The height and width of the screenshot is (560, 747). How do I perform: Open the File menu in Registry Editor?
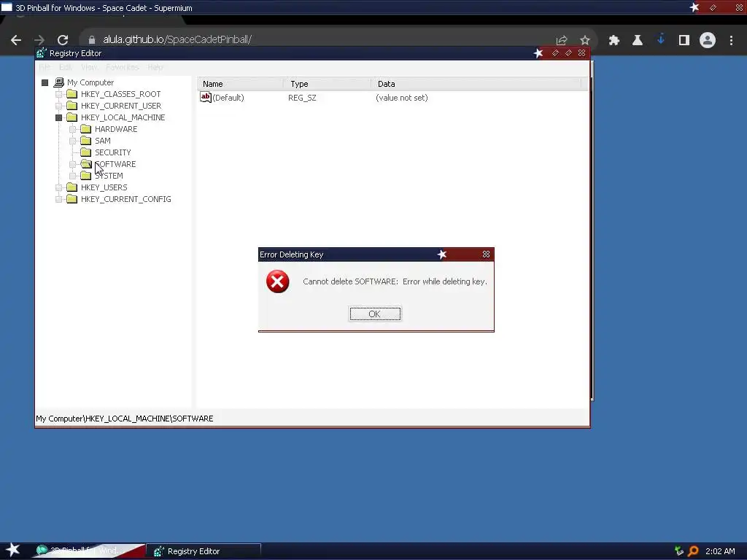(x=44, y=67)
